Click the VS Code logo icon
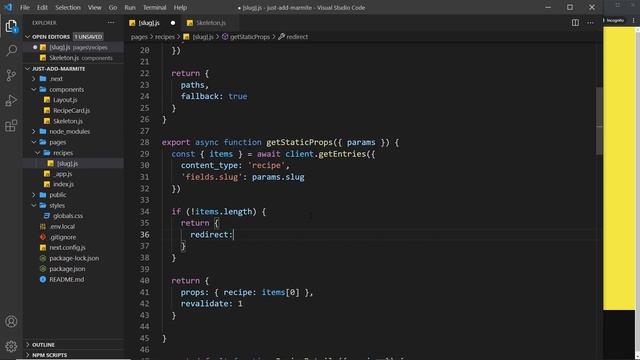Image resolution: width=640 pixels, height=360 pixels. click(x=8, y=7)
